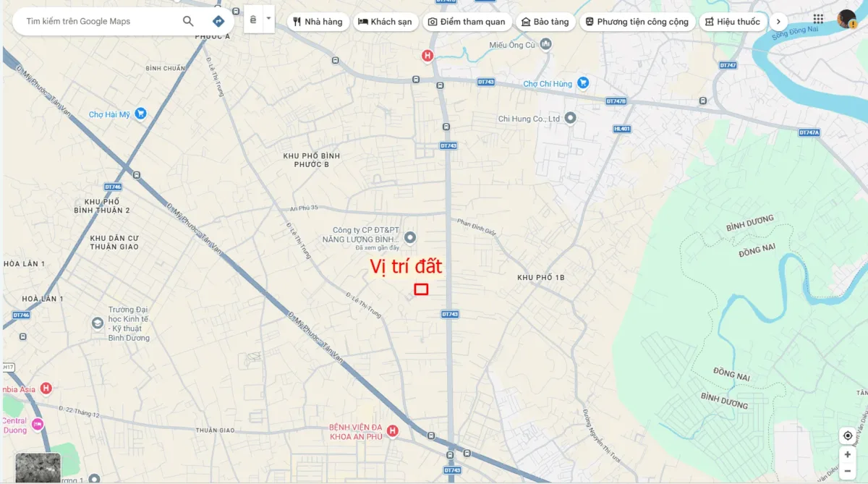Click the DT747 road shield near the river
868x484 pixels.
(x=728, y=65)
